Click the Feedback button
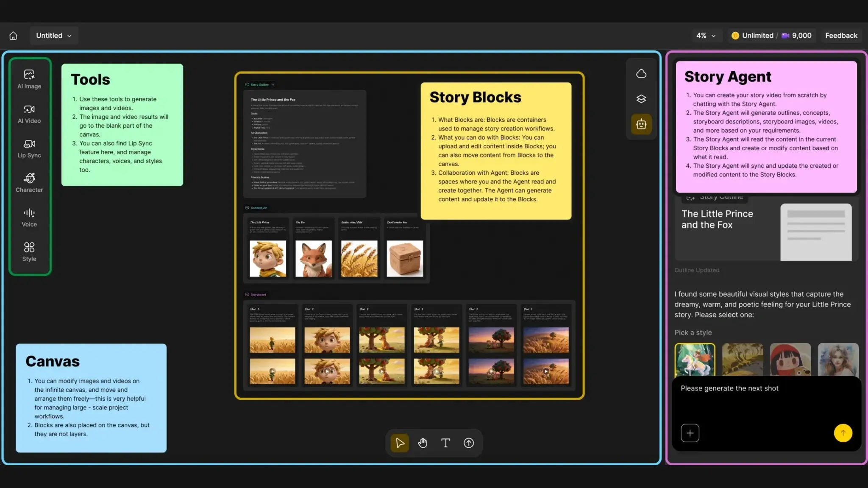The image size is (868, 488). click(x=841, y=36)
